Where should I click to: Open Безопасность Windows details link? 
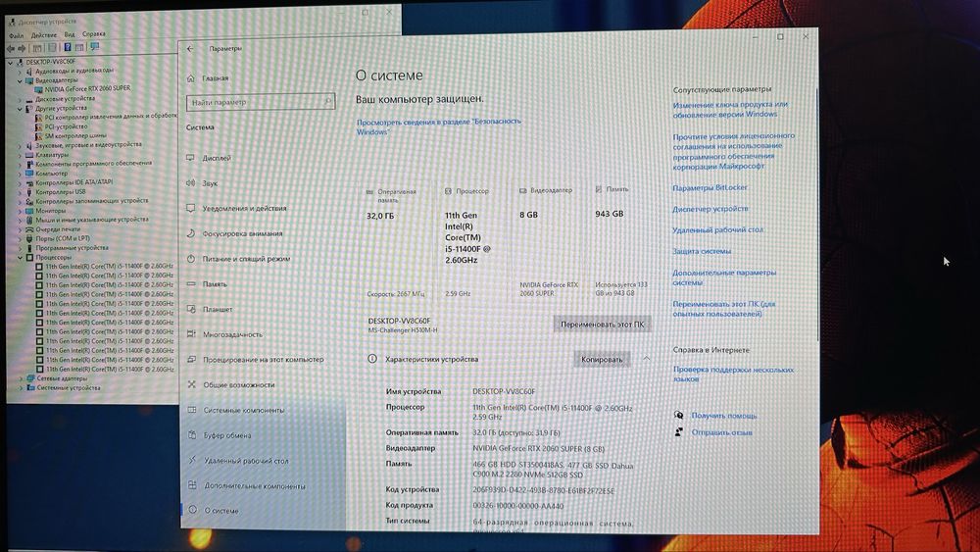439,126
